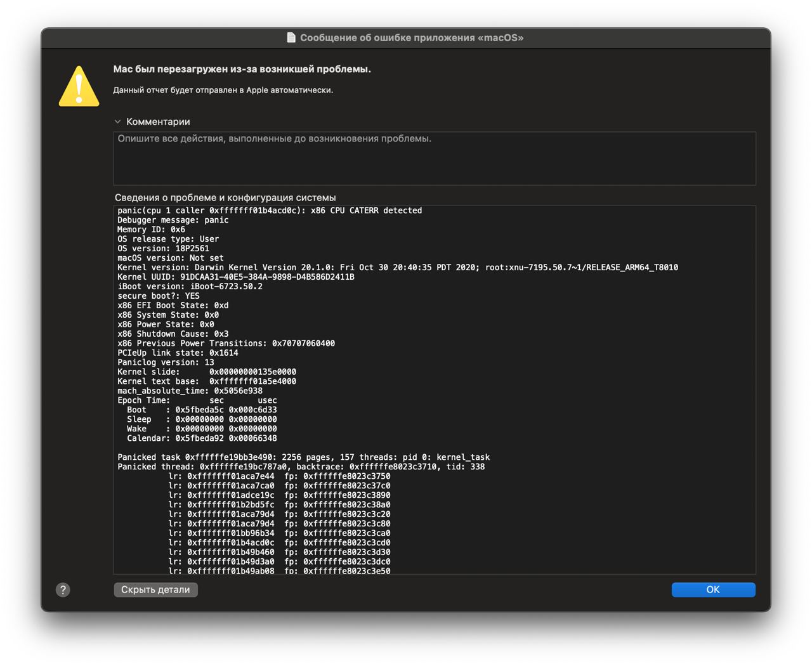
Task: Click the 'Memory ID: 0x6' line
Action: click(152, 230)
